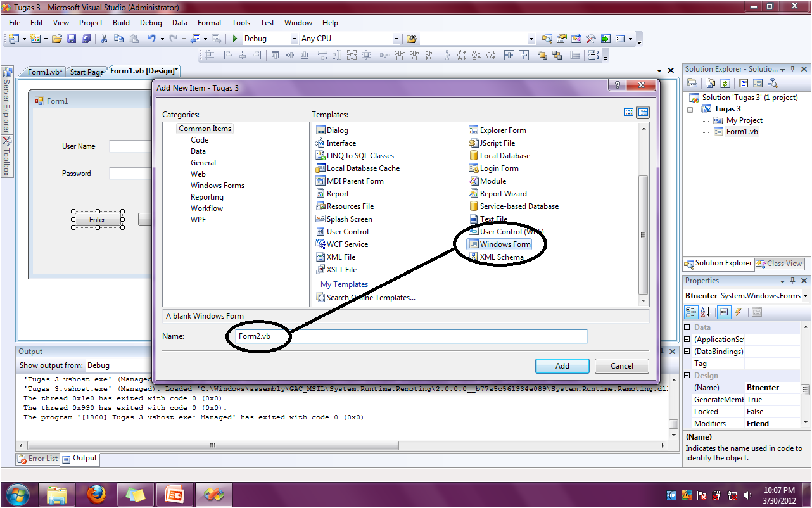812x508 pixels.
Task: Open the Toolbox wrench icon in the toolbar
Action: pos(591,39)
